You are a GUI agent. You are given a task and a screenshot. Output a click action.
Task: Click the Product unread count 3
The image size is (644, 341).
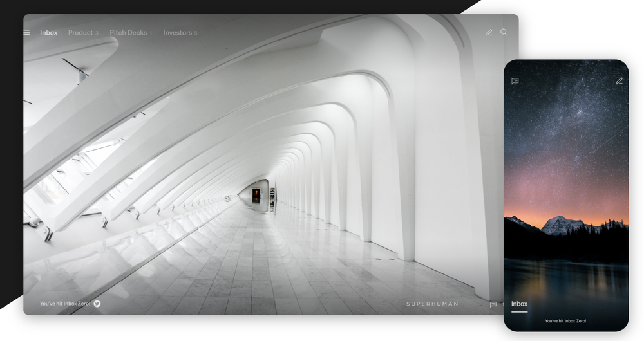97,33
